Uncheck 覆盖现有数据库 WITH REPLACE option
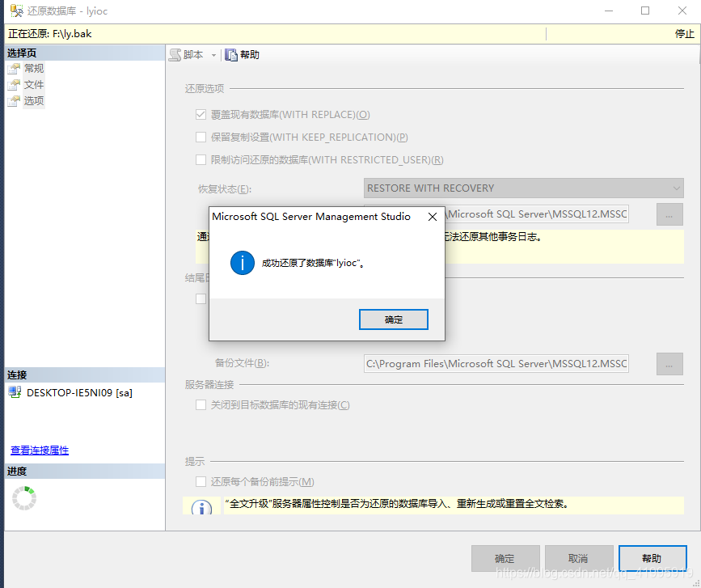Viewport: 701px width, 588px height. [201, 114]
